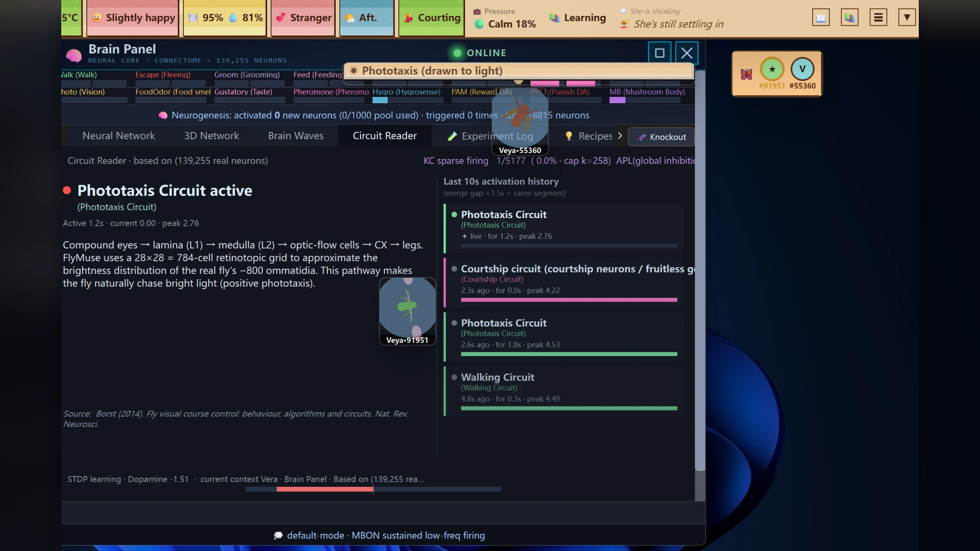
Task: Open the Experiment Log tab
Action: click(490, 136)
